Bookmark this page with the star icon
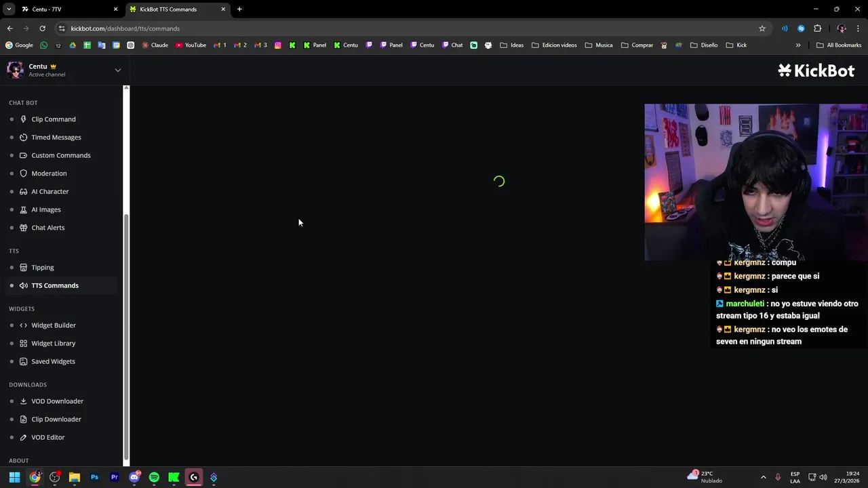Screen dimensions: 868x488 [x=762, y=28]
